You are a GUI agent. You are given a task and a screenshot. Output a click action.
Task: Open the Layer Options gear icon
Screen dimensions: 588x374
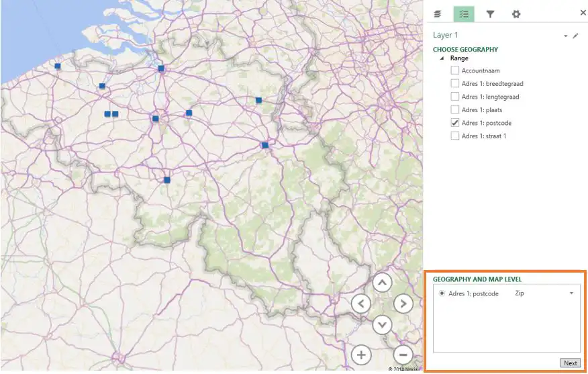[516, 14]
